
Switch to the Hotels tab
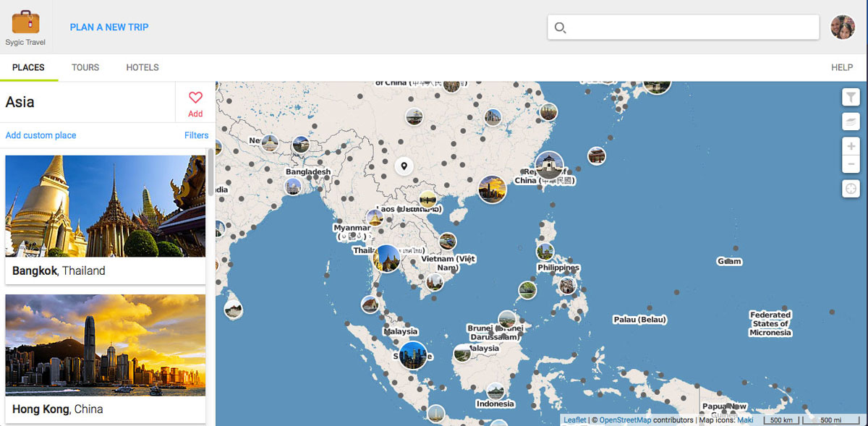142,67
